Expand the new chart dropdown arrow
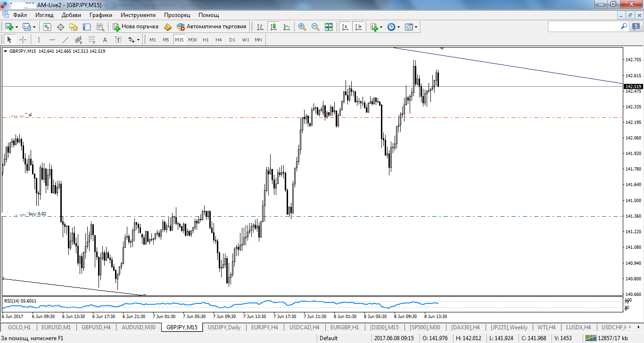The height and width of the screenshot is (343, 644). [x=17, y=27]
